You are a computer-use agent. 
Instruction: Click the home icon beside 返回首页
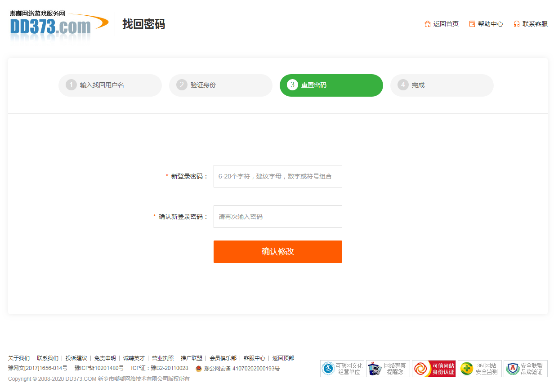tap(428, 24)
